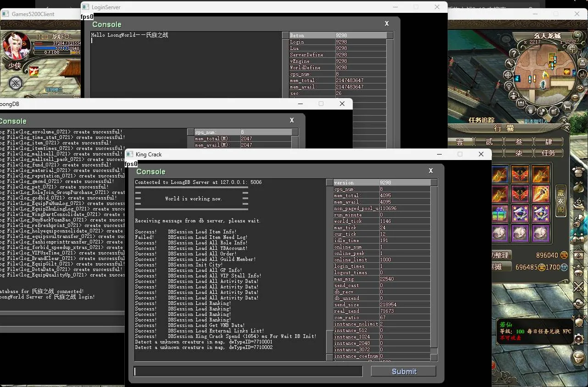Click the green gift box inventory item

coord(500,214)
